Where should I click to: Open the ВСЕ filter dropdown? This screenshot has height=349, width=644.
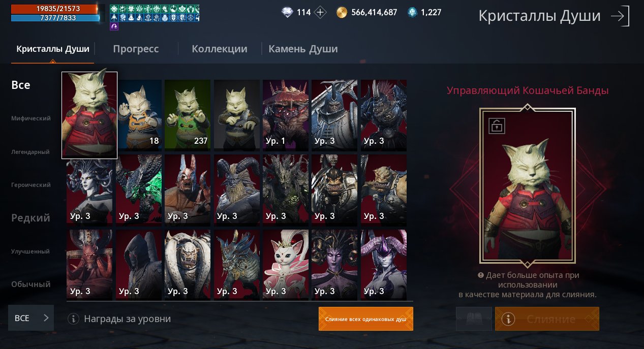click(x=31, y=318)
